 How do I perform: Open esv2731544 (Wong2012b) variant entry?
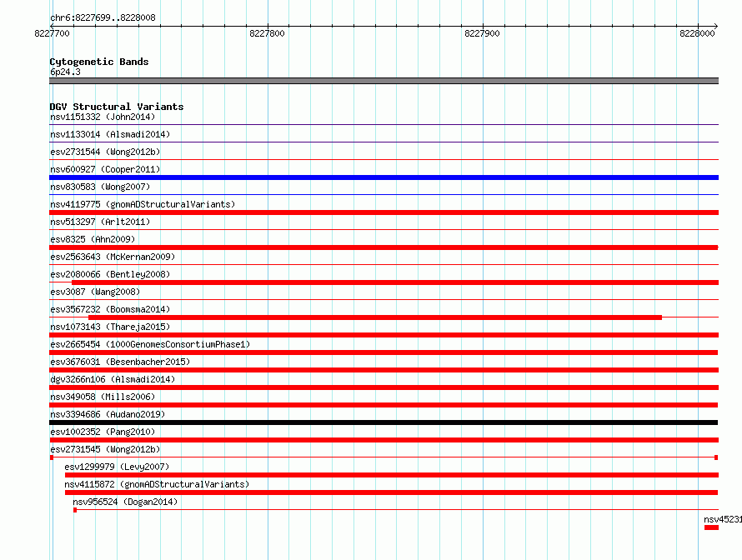tap(105, 152)
